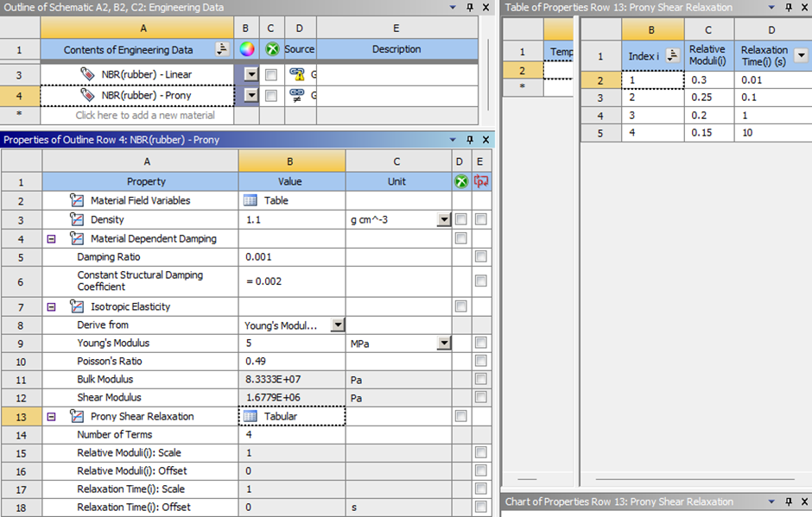The height and width of the screenshot is (517, 812).
Task: Enable the parameterize checkbox for Young's Modulus
Action: (480, 343)
